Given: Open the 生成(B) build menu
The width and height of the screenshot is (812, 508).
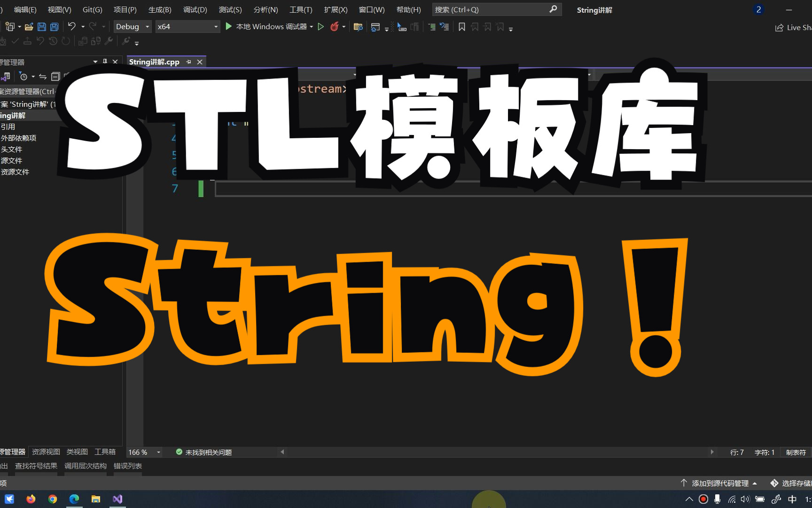Looking at the screenshot, I should pyautogui.click(x=160, y=9).
